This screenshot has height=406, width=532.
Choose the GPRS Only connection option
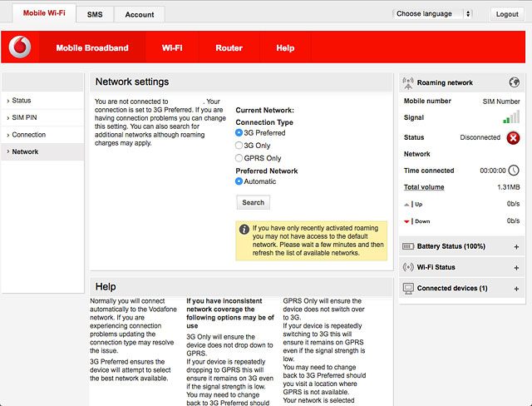tap(239, 158)
